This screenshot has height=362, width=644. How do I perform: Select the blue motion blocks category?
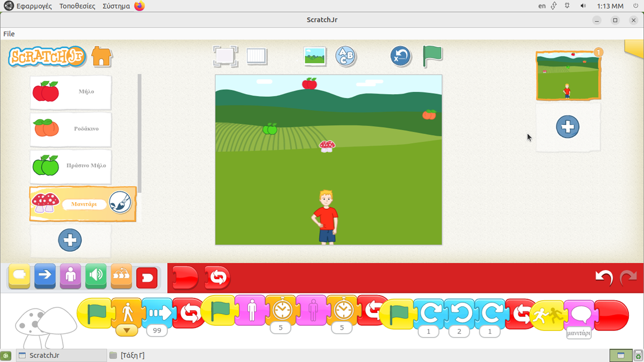point(45,276)
